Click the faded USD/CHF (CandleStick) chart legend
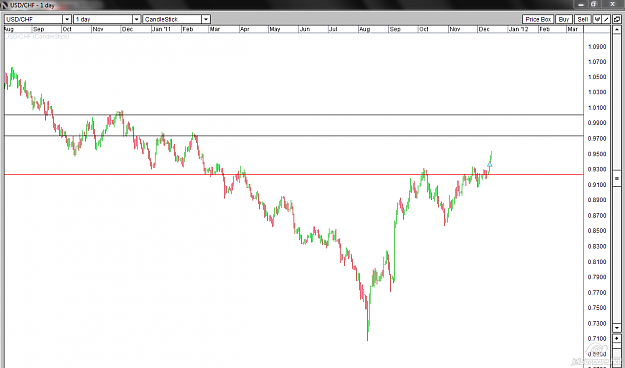Screen dimensions: 625x368 [x=37, y=36]
